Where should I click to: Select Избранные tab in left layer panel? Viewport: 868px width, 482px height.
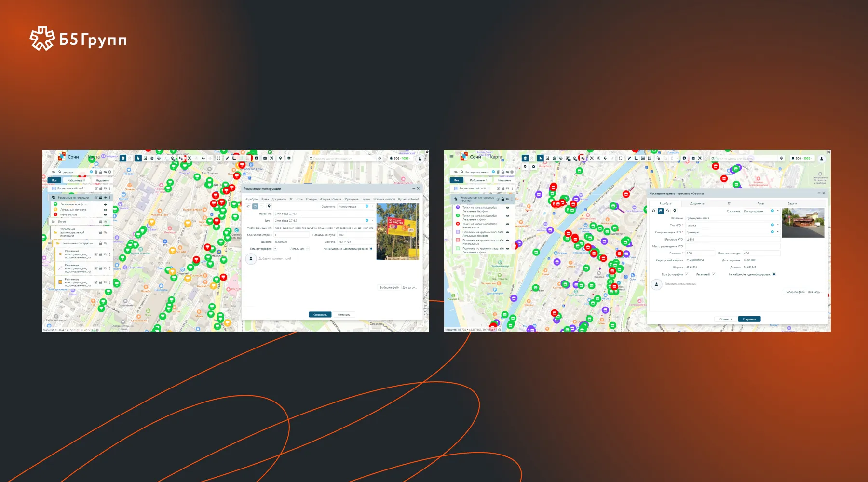point(76,180)
